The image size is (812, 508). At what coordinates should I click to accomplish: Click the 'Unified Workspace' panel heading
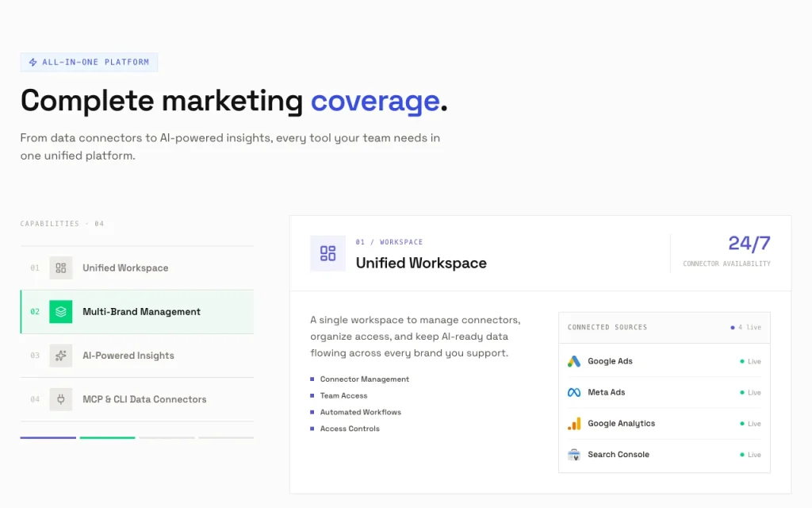point(421,264)
